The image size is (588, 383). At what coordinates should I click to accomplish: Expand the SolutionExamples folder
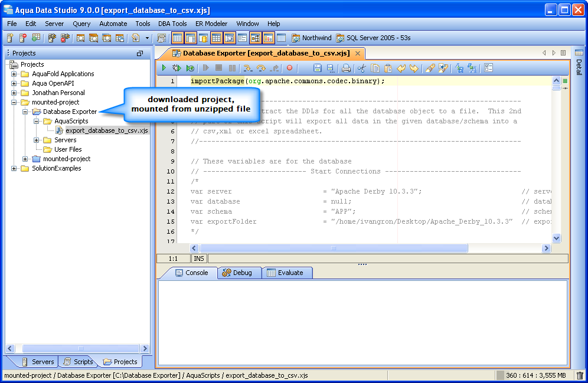[14, 168]
